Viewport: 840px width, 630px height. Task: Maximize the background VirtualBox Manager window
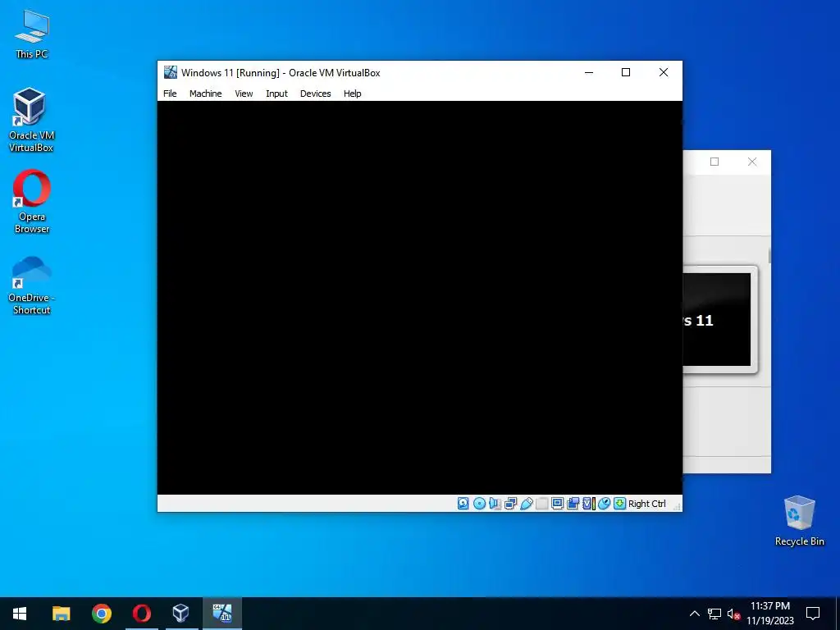coord(714,162)
